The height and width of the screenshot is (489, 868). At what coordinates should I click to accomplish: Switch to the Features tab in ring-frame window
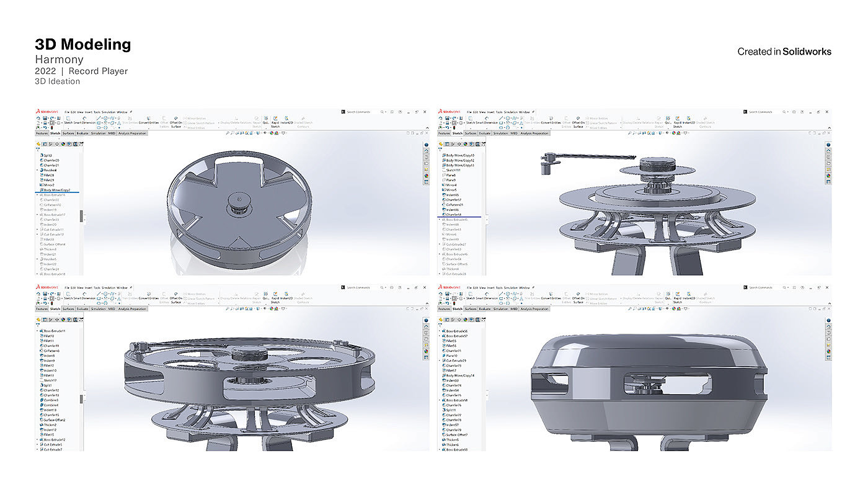42,308
